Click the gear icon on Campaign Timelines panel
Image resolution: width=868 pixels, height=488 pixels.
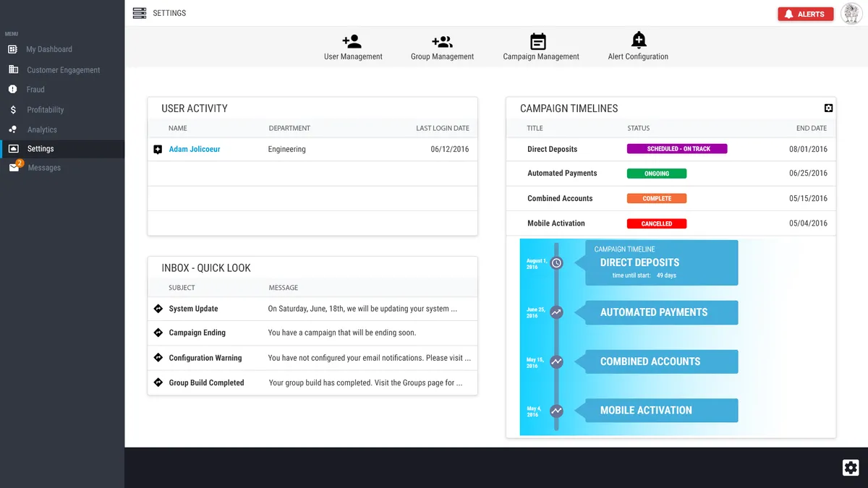tap(827, 108)
